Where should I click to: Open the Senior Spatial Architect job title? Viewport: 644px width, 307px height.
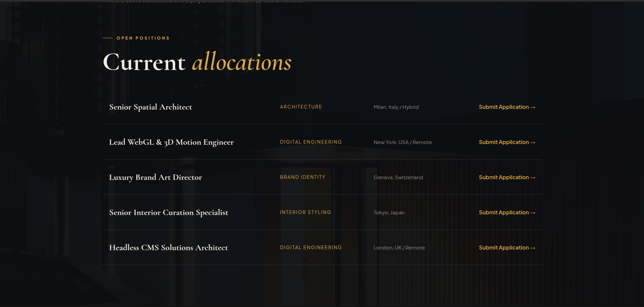[x=151, y=107]
